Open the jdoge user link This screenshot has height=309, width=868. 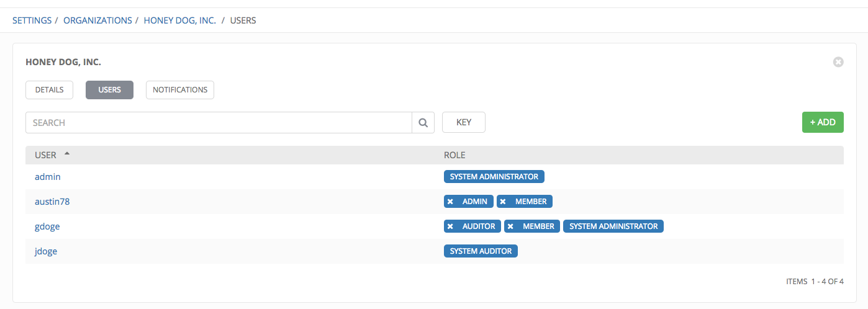(46, 251)
